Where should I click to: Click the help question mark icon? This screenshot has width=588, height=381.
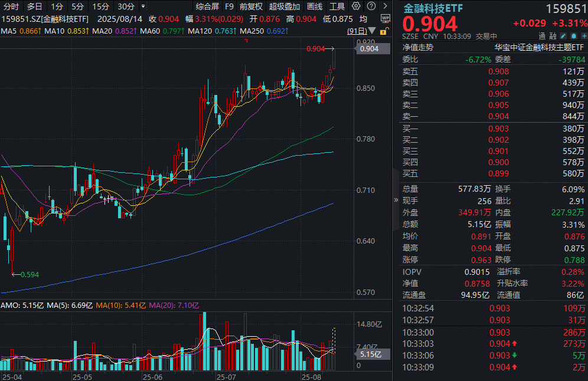[x=370, y=6]
